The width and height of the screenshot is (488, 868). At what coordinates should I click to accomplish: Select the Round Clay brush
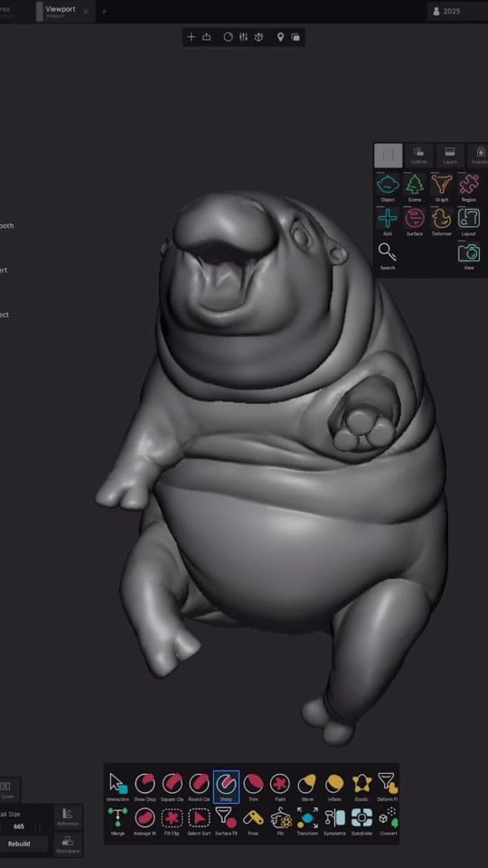click(199, 787)
